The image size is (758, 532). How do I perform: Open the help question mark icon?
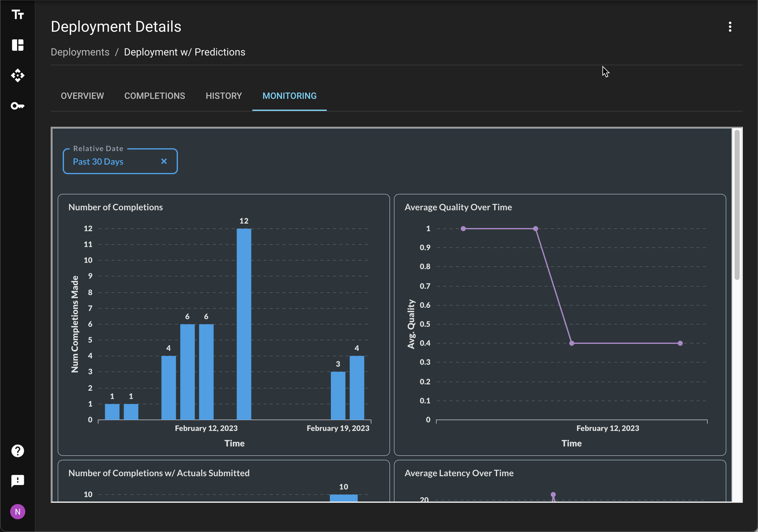[17, 451]
